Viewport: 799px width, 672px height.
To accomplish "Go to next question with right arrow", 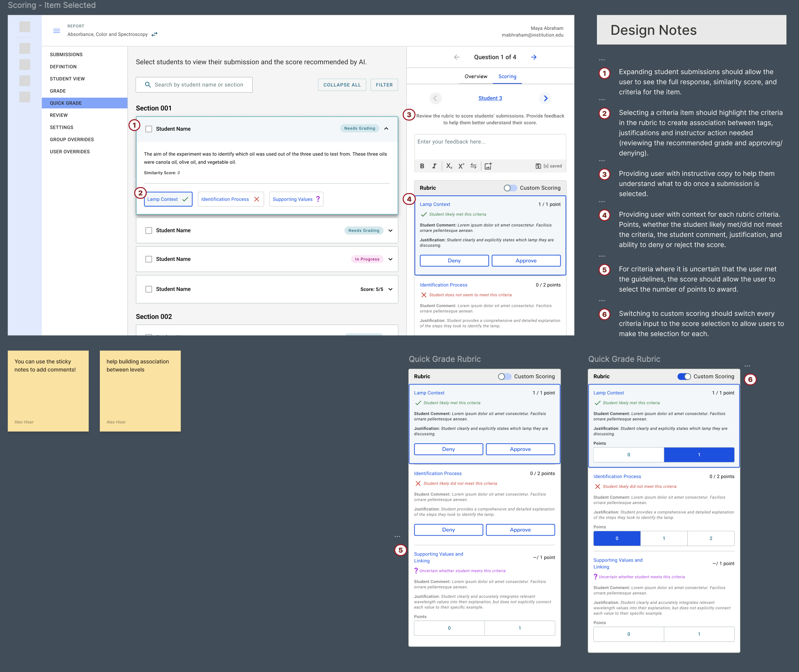I will tap(534, 57).
